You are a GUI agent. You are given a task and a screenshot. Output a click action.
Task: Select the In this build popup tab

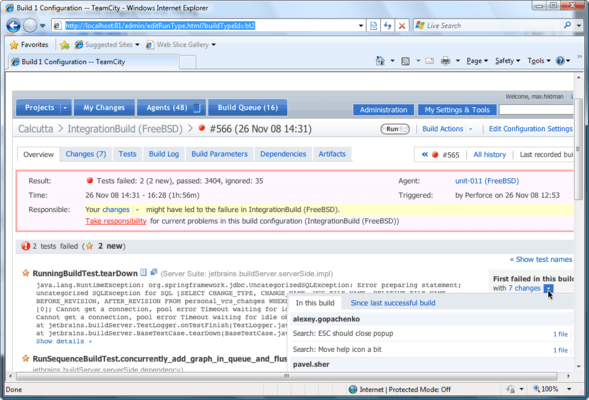[x=315, y=303]
